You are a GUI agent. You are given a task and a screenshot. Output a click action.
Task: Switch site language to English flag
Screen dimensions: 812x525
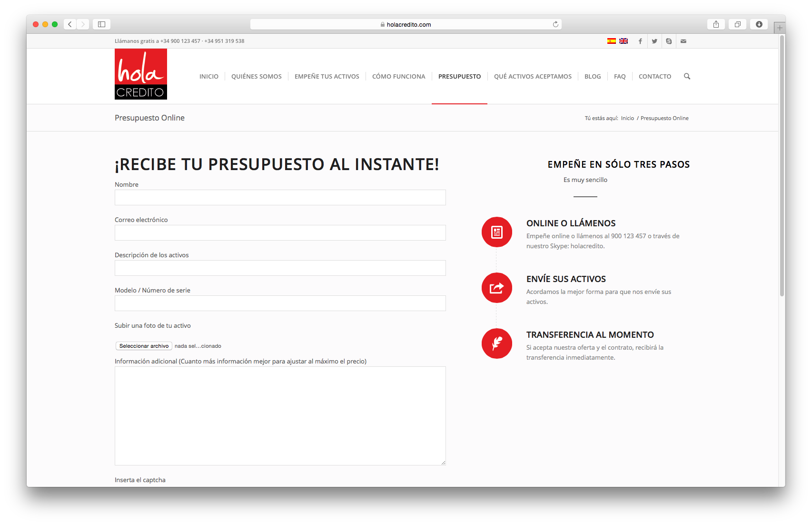tap(624, 41)
